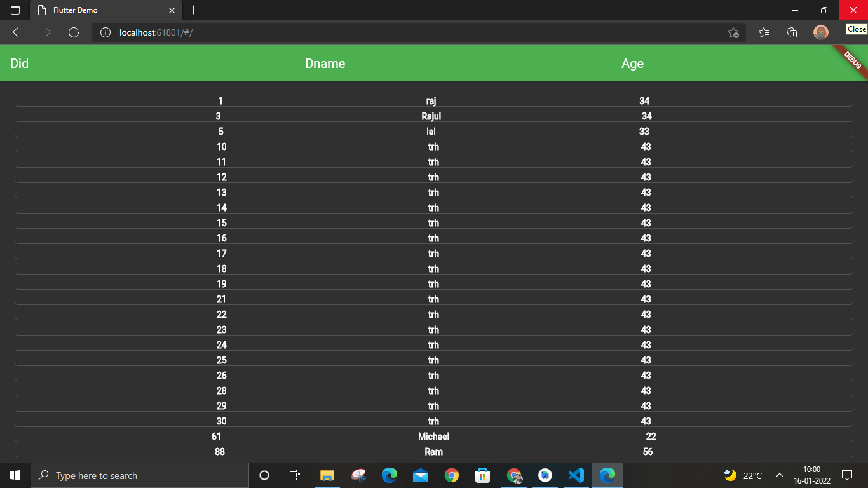
Task: Close the Flutter Demo tab
Action: click(172, 10)
